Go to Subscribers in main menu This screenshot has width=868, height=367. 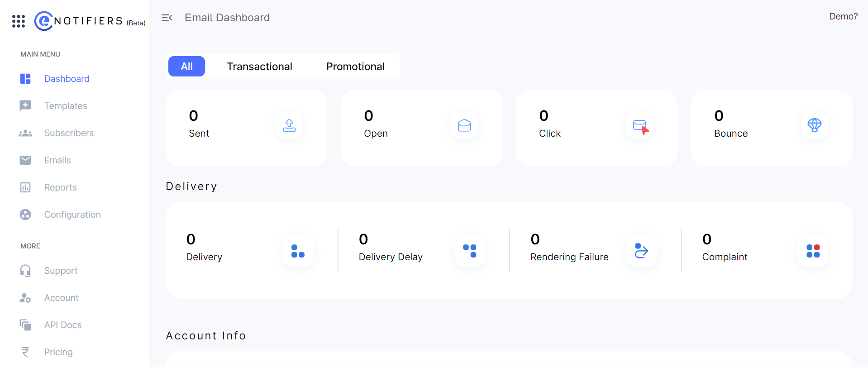[69, 133]
